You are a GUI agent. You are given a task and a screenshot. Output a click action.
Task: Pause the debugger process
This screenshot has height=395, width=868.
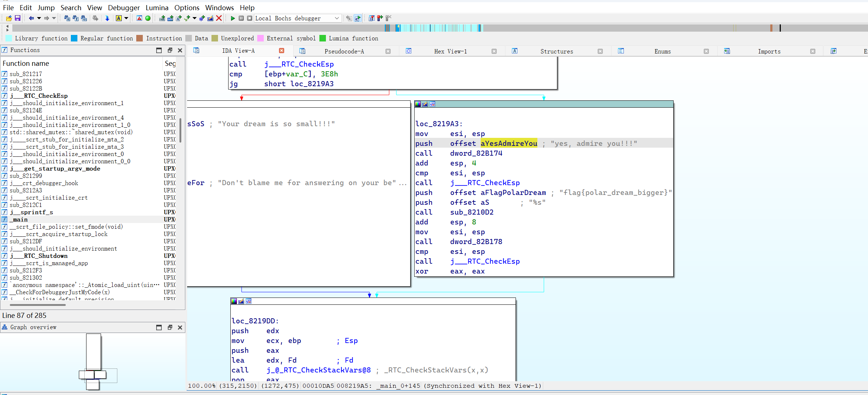point(241,18)
